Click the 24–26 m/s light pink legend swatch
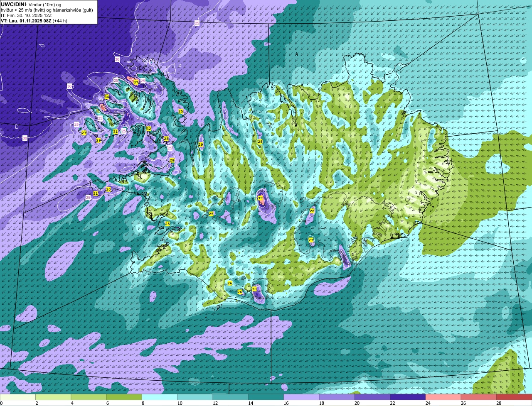This screenshot has width=532, height=406. coord(443,397)
